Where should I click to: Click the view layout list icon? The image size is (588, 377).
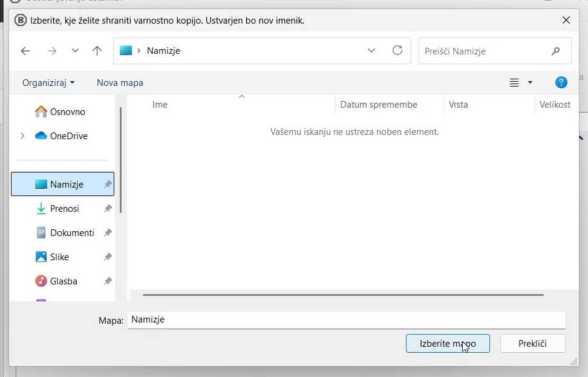pyautogui.click(x=514, y=83)
